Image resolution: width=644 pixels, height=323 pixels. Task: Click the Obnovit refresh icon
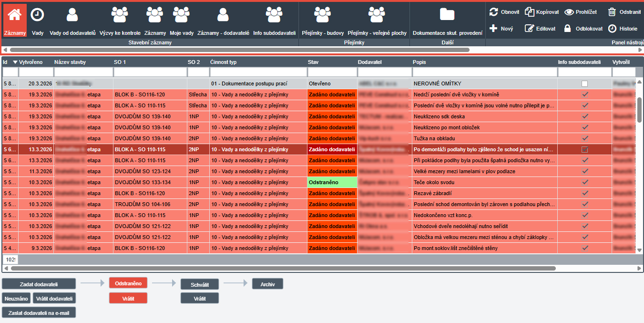[493, 12]
